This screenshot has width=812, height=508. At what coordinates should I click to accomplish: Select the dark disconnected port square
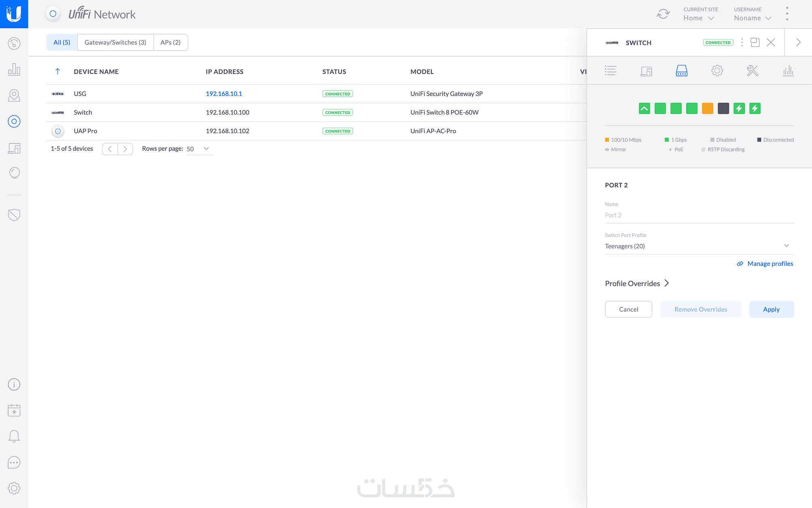pos(723,109)
